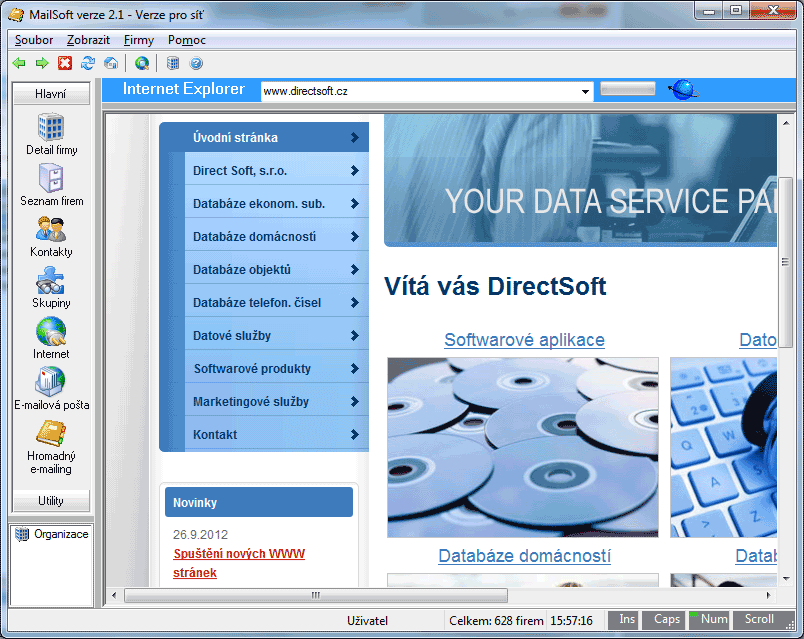Click the horizontal scrollbar thumb
This screenshot has height=639, width=804.
click(316, 595)
